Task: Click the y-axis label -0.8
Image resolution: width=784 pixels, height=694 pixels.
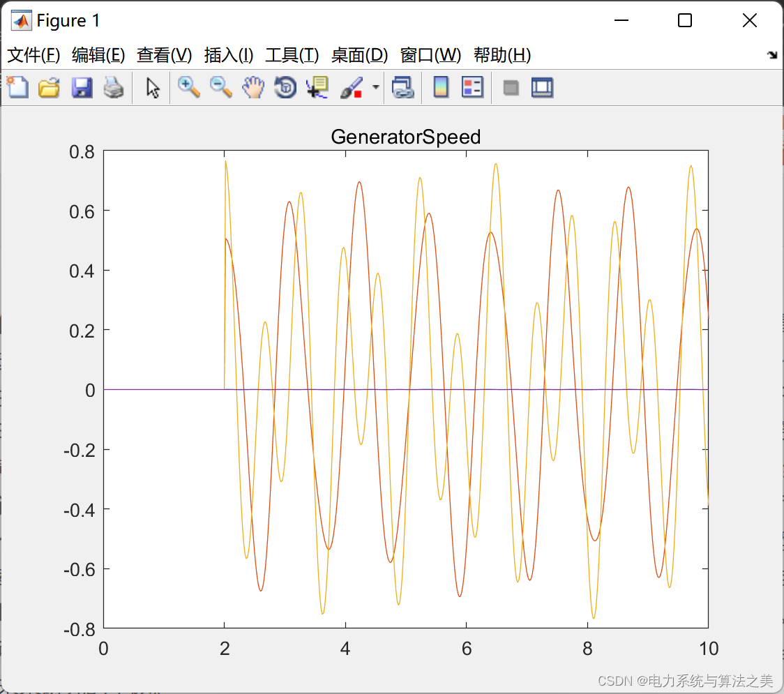Action: click(80, 630)
